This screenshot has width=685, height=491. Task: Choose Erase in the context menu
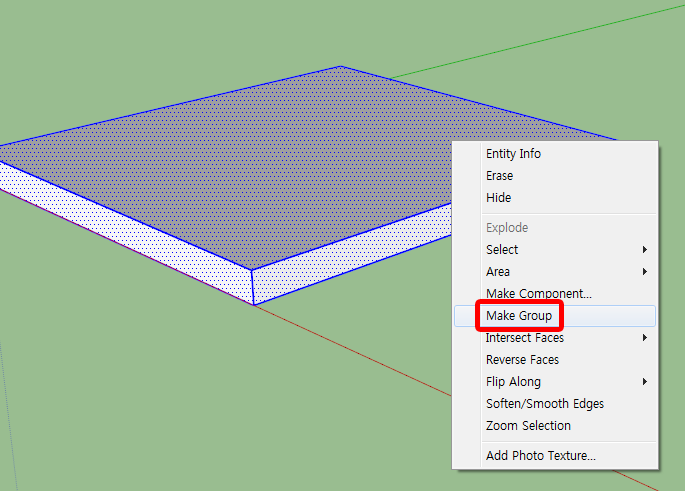coord(555,176)
